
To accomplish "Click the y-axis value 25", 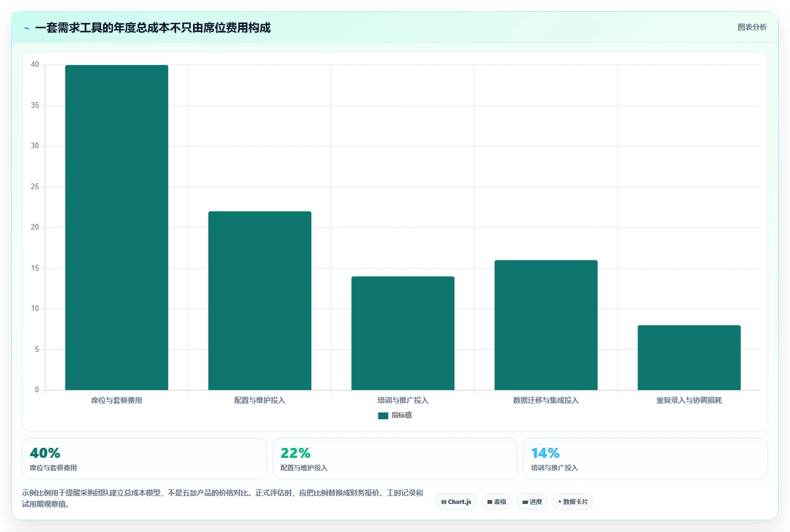I will pos(35,187).
